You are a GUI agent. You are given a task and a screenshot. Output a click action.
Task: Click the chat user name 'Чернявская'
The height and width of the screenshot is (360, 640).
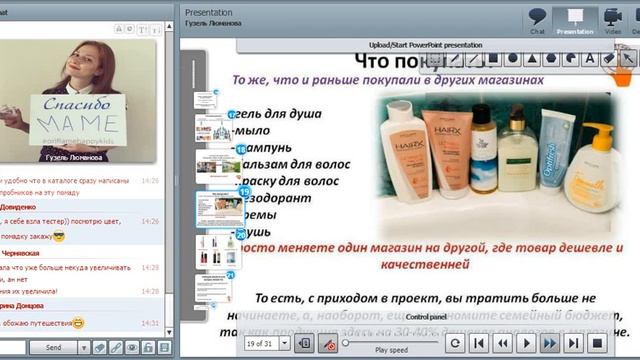tap(20, 253)
